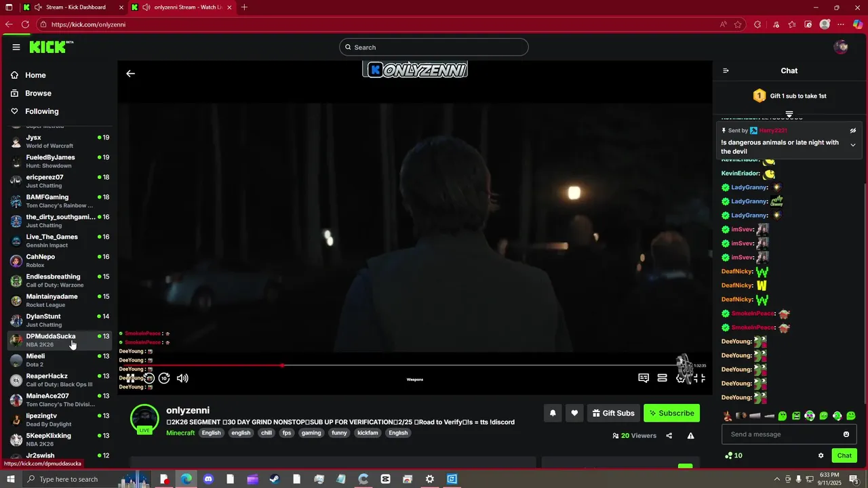Toggle theater mode in the player
Image resolution: width=868 pixels, height=488 pixels.
663,378
